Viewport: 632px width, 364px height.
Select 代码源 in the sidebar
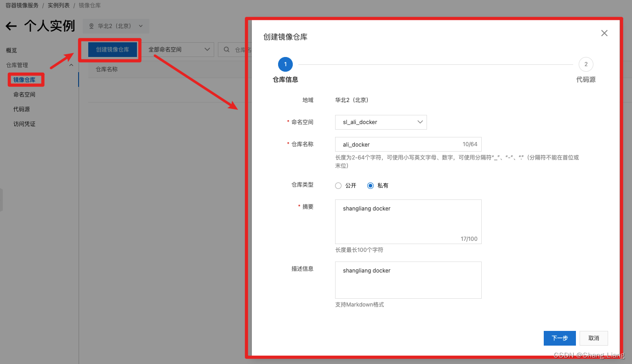pyautogui.click(x=21, y=109)
